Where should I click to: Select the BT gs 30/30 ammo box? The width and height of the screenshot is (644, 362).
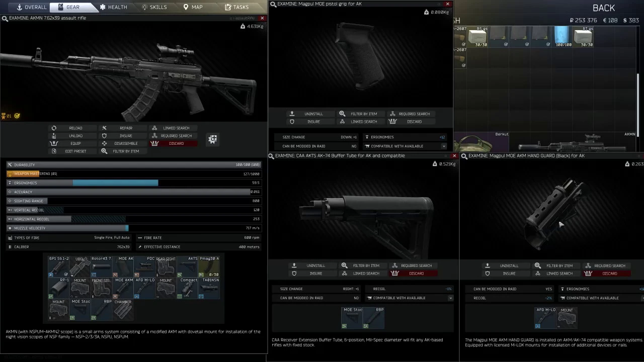[584, 36]
